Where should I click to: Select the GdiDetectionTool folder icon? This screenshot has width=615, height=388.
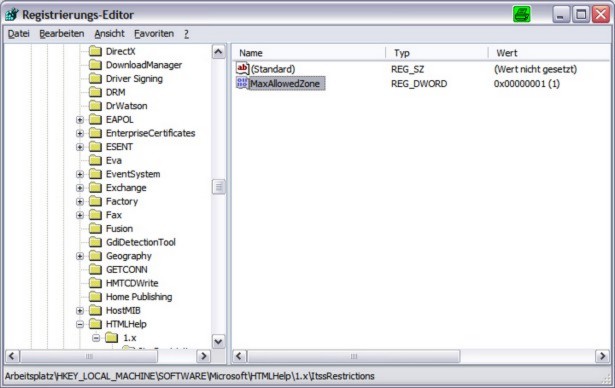95,242
